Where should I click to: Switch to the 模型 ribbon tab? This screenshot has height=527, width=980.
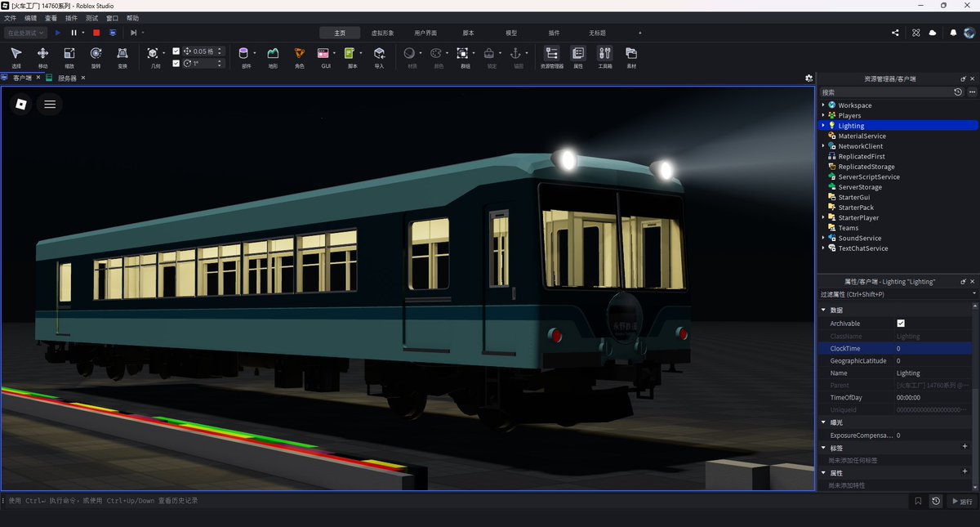[511, 33]
